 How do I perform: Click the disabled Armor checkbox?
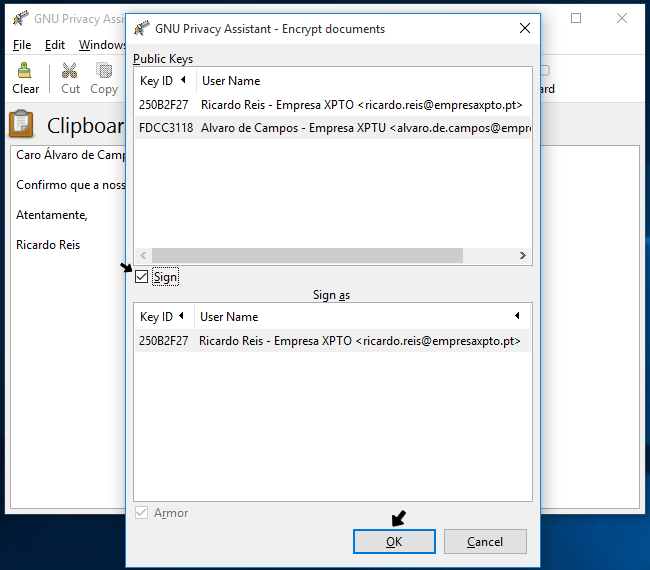pos(141,513)
